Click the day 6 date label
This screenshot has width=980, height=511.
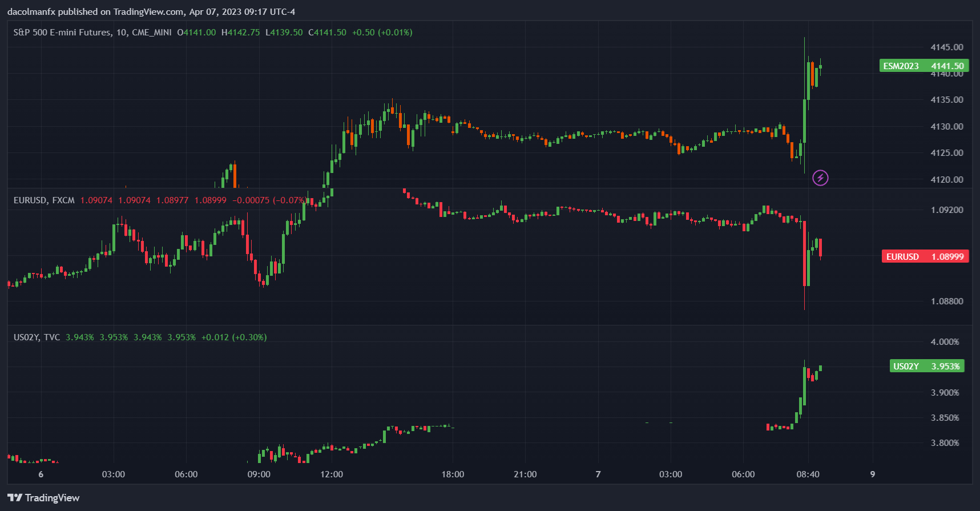tap(41, 474)
